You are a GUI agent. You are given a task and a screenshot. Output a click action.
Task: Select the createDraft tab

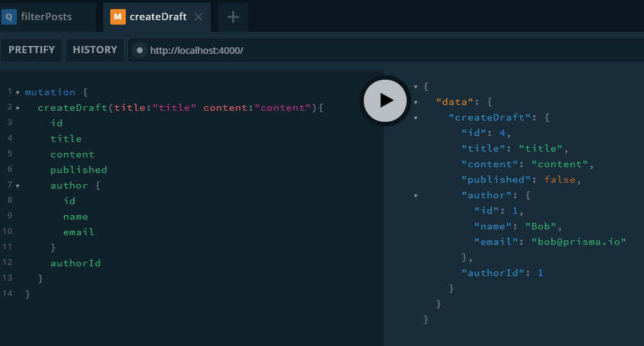156,17
